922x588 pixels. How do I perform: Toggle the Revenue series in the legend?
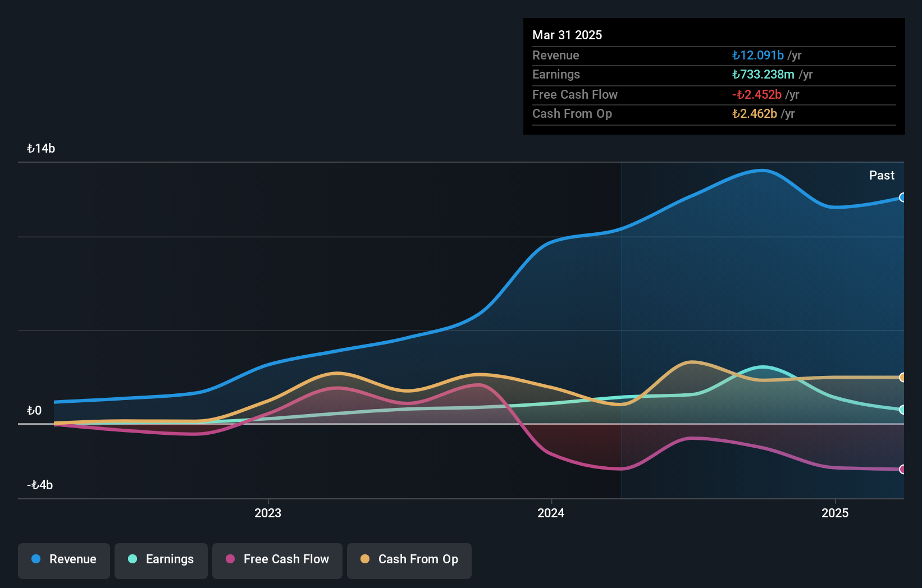click(64, 561)
